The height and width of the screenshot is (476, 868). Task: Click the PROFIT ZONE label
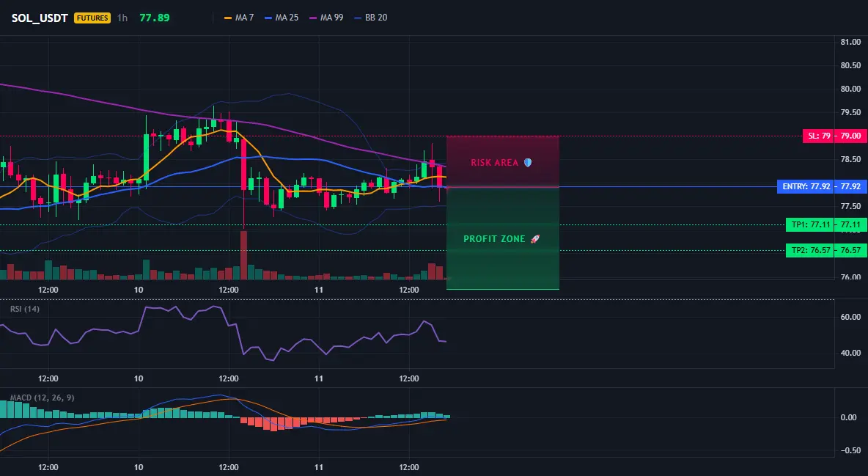tap(494, 239)
